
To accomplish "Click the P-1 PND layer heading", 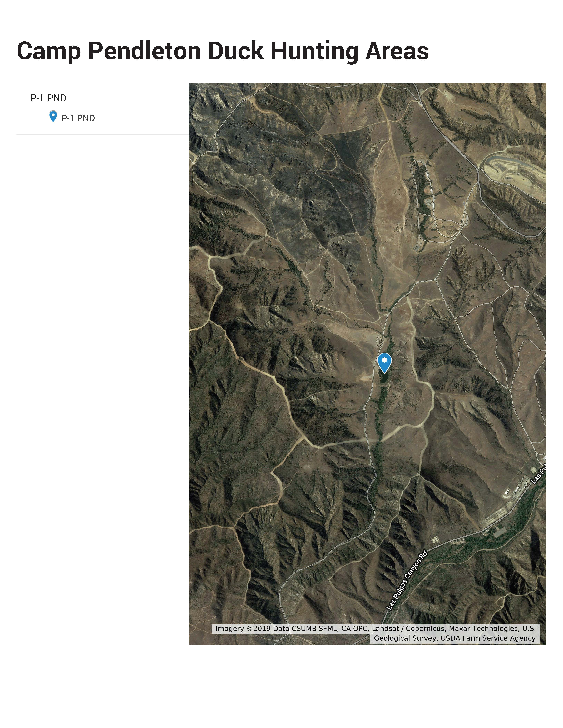I will [48, 98].
